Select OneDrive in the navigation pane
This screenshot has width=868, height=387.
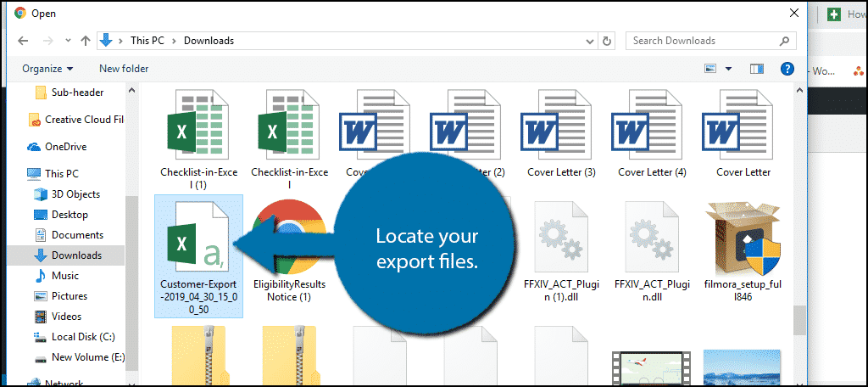point(57,147)
